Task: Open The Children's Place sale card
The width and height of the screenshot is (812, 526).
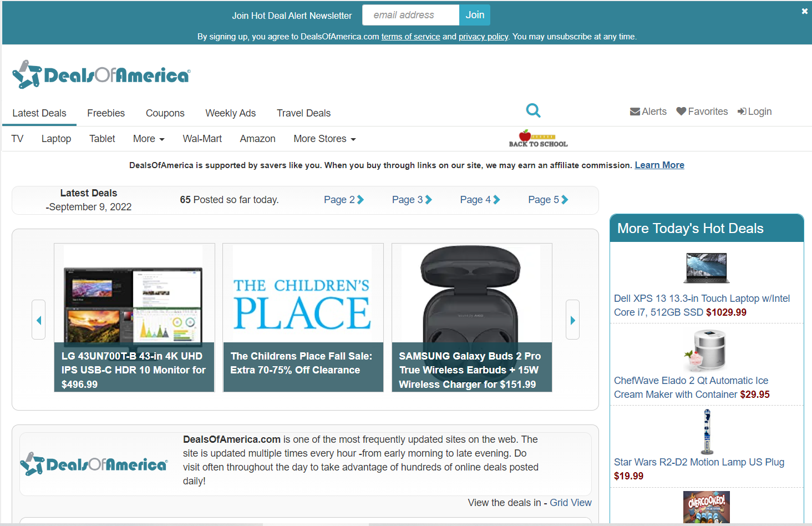Action: point(303,317)
